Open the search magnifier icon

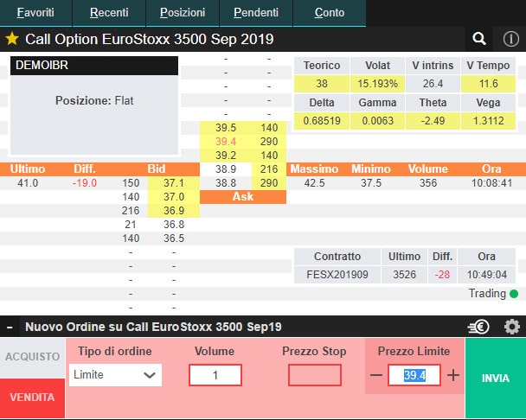pyautogui.click(x=479, y=39)
